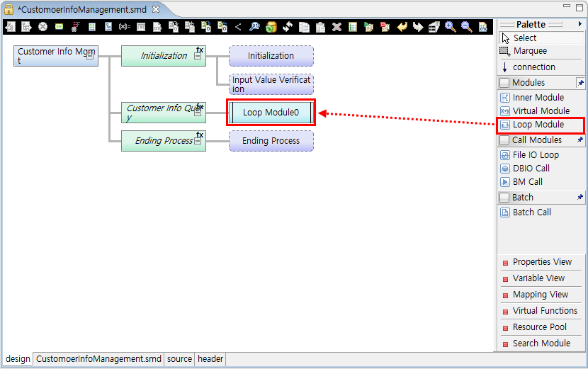This screenshot has height=369, width=588.
Task: Switch to the source tab
Action: (x=179, y=359)
